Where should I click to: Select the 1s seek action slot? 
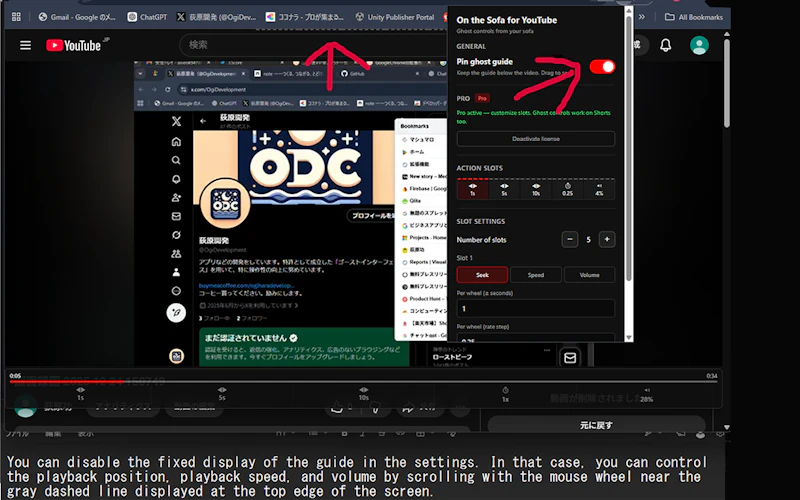(472, 189)
